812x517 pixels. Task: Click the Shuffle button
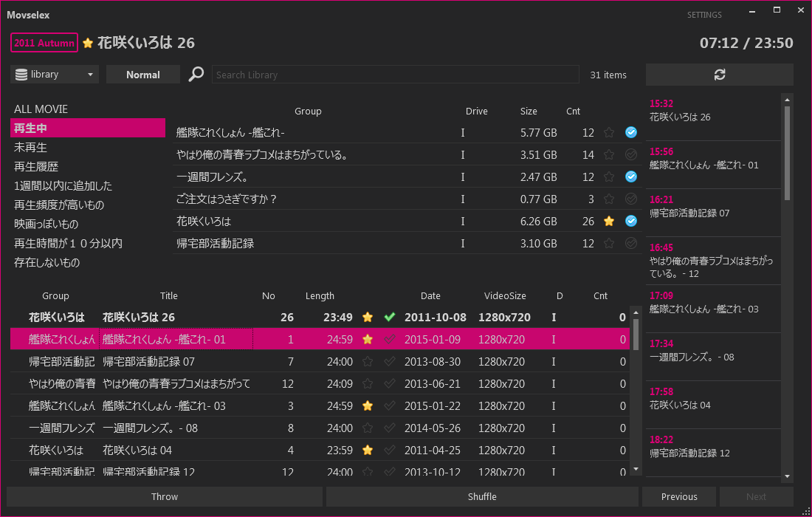point(482,497)
